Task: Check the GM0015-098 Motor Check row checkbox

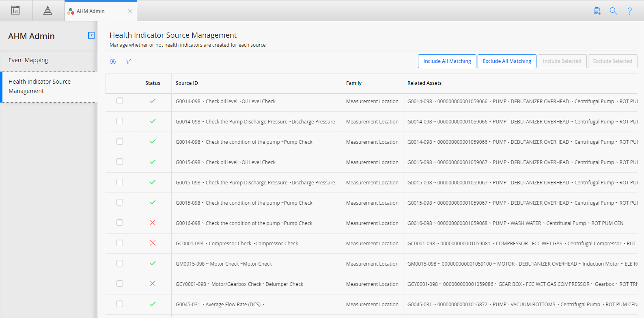Action: pos(120,263)
